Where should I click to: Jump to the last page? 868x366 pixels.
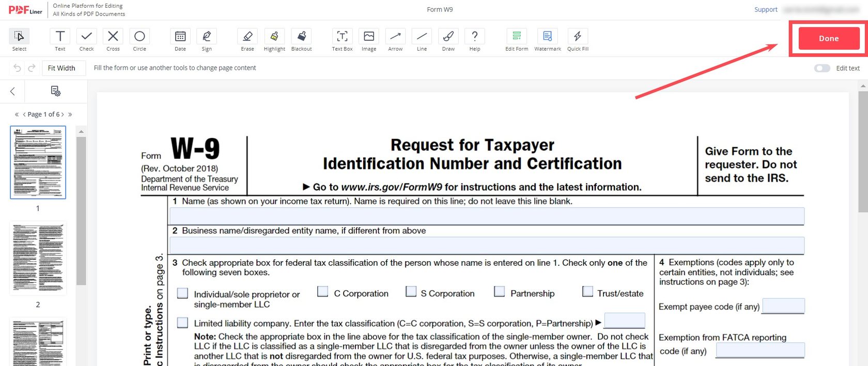[x=70, y=115]
